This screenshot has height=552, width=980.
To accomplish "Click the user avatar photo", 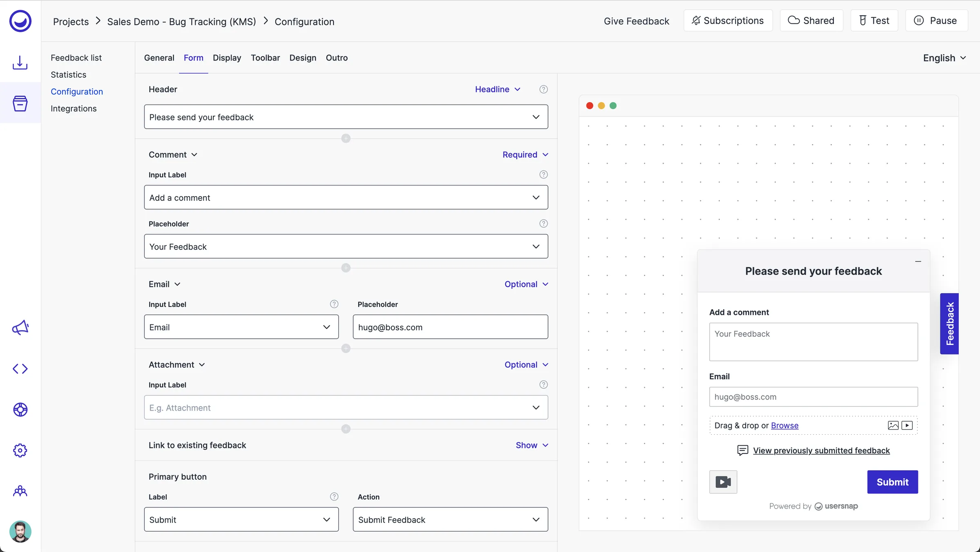I will coord(20,532).
